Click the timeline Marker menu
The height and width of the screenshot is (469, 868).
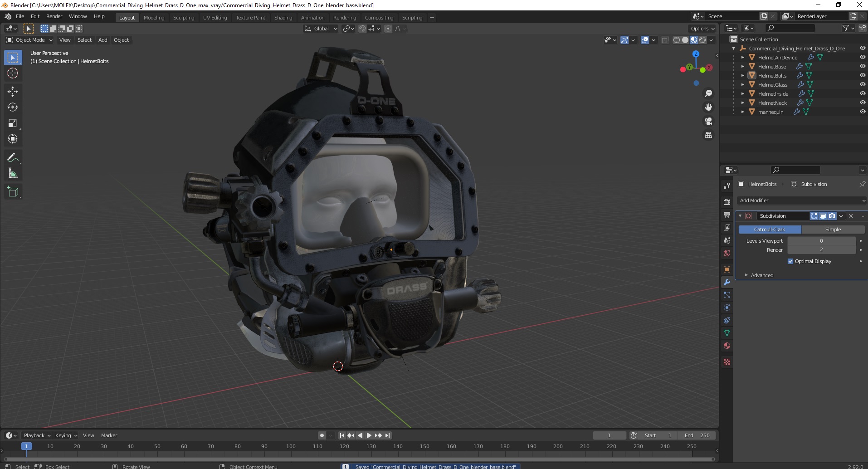(x=109, y=435)
